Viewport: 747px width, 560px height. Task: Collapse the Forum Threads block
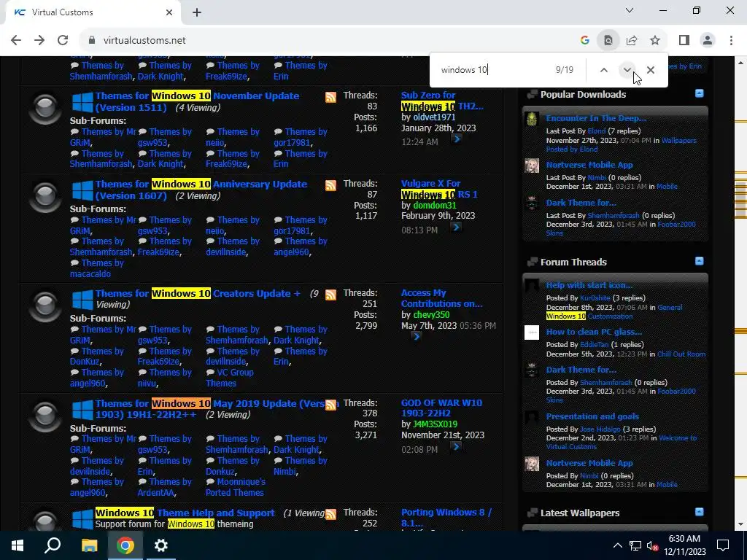click(x=699, y=261)
